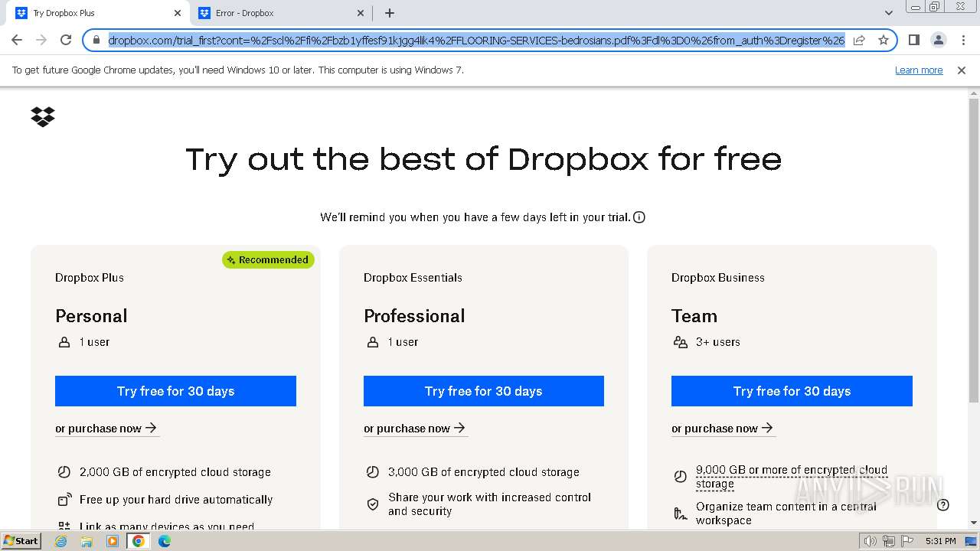980x551 pixels.
Task: Open the media player taskbar icon
Action: 113,541
